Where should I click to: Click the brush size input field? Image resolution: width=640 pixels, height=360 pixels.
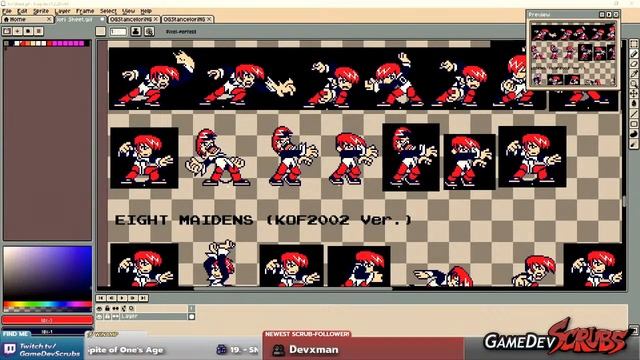coord(118,31)
